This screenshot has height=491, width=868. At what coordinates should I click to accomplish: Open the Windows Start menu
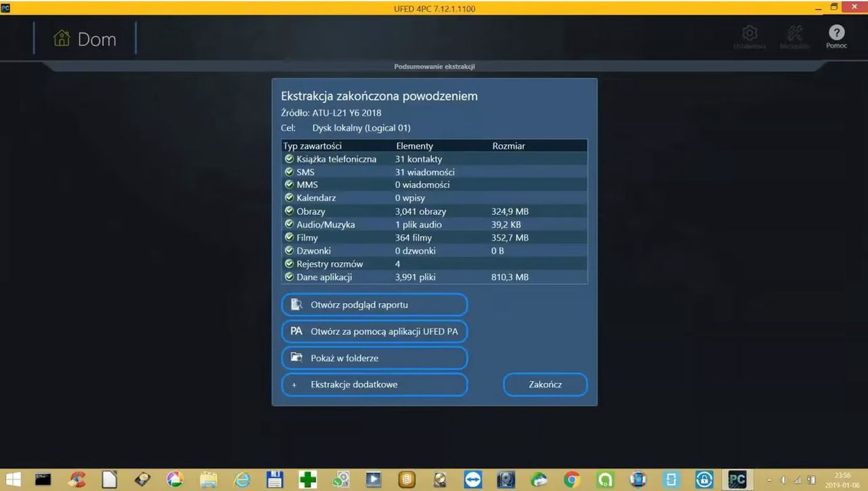click(x=12, y=479)
